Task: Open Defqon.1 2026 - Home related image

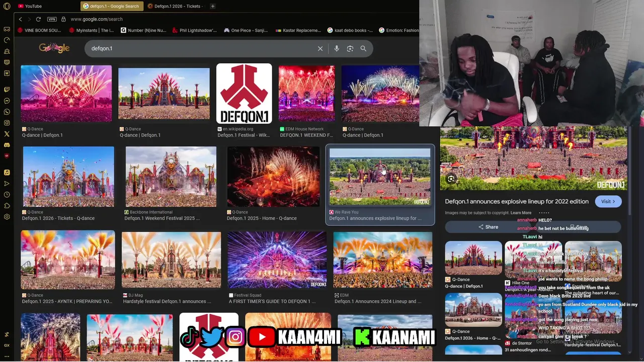Action: point(473,310)
